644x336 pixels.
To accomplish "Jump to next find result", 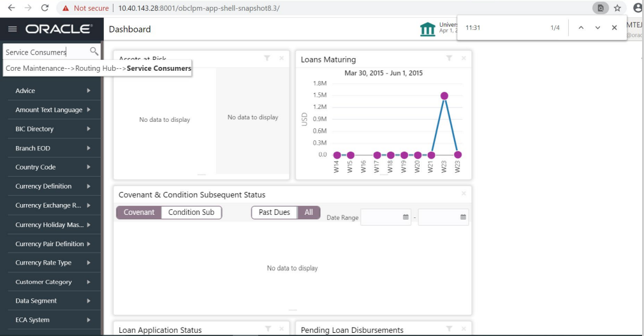I will coord(597,27).
